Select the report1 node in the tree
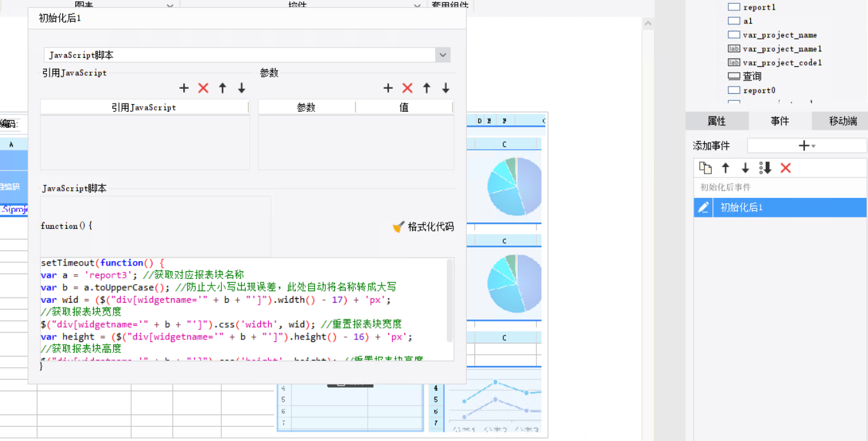Image resolution: width=868 pixels, height=441 pixels. click(x=759, y=7)
